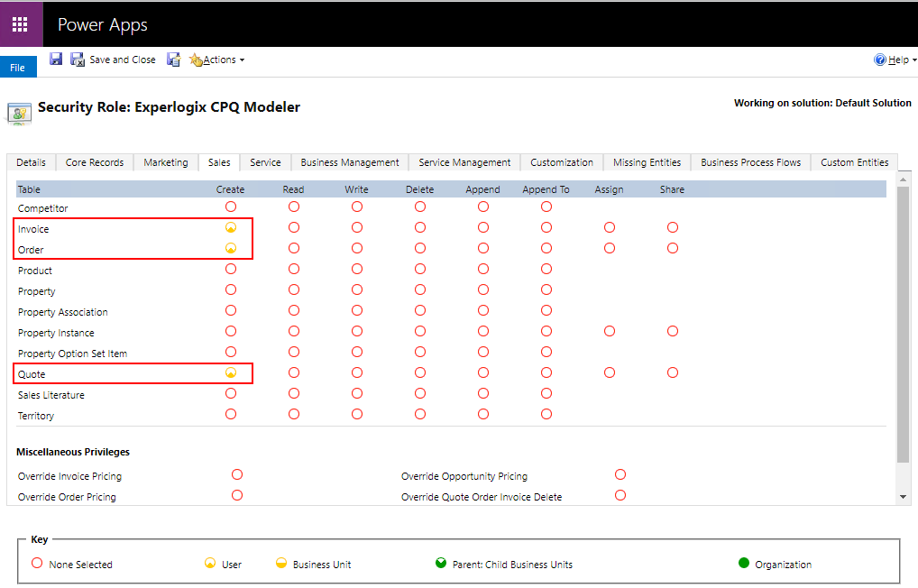This screenshot has height=588, width=918.
Task: Change Invoice Assign privilege level
Action: click(610, 227)
